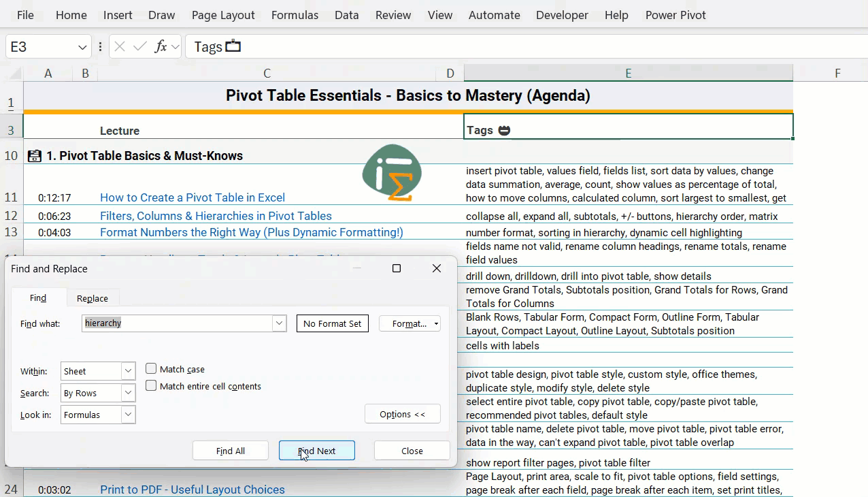Tick Match entire cell contents checkbox
Screen dimensions: 868x497
coord(151,386)
